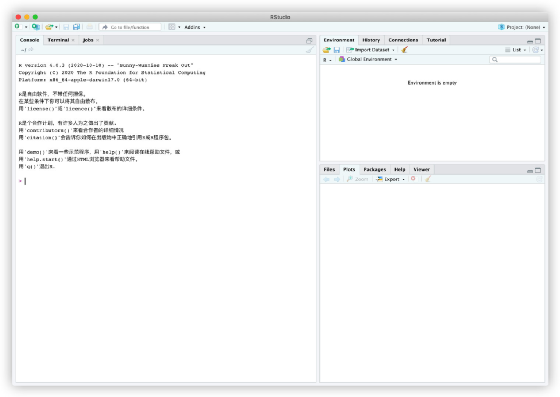Screen dimensions: 560x397
Task: Open the Packages tab
Action: point(375,169)
